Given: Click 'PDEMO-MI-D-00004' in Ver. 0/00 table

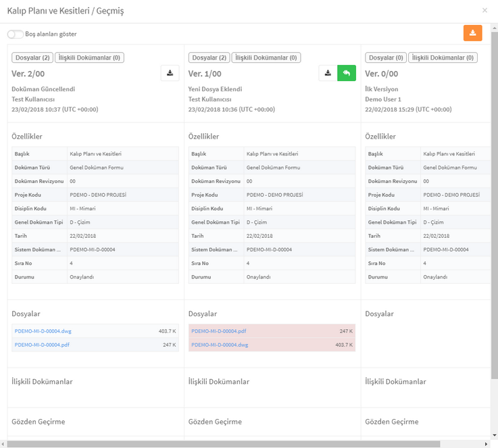Looking at the screenshot, I should [446, 249].
